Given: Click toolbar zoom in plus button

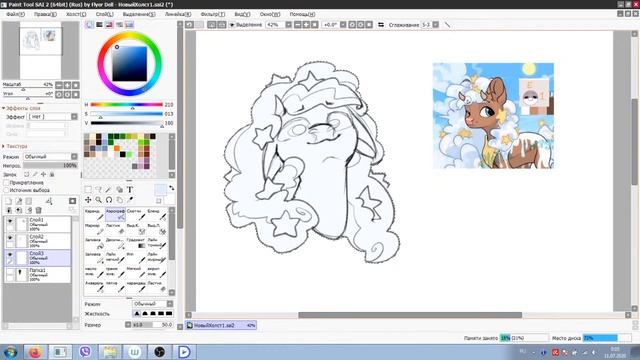Looking at the screenshot, I should click(306, 25).
